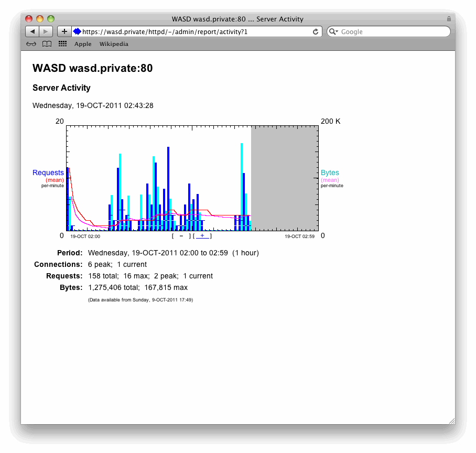Click the blue site icon in the address bar
Screen dimensions: 476x453
click(77, 31)
